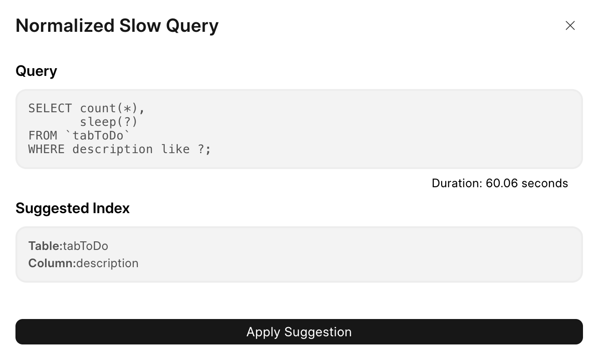Click the Apply Suggestion button
Image resolution: width=598 pixels, height=364 pixels.
click(299, 332)
